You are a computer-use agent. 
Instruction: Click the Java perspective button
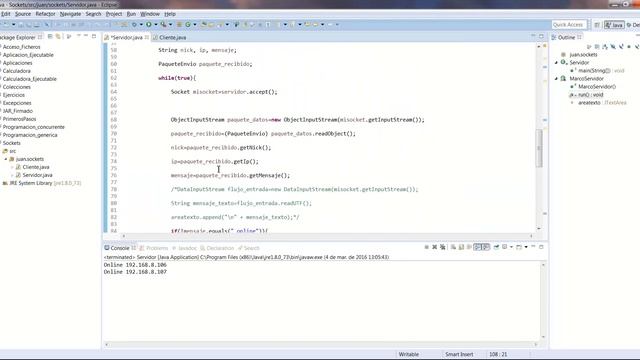click(x=614, y=25)
